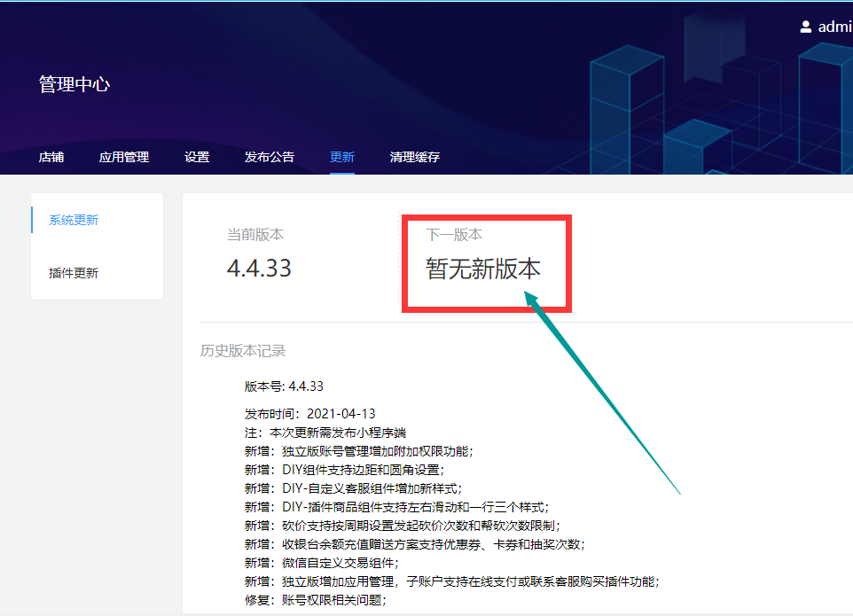
Task: Click the 当前版本 label
Action: pos(255,235)
